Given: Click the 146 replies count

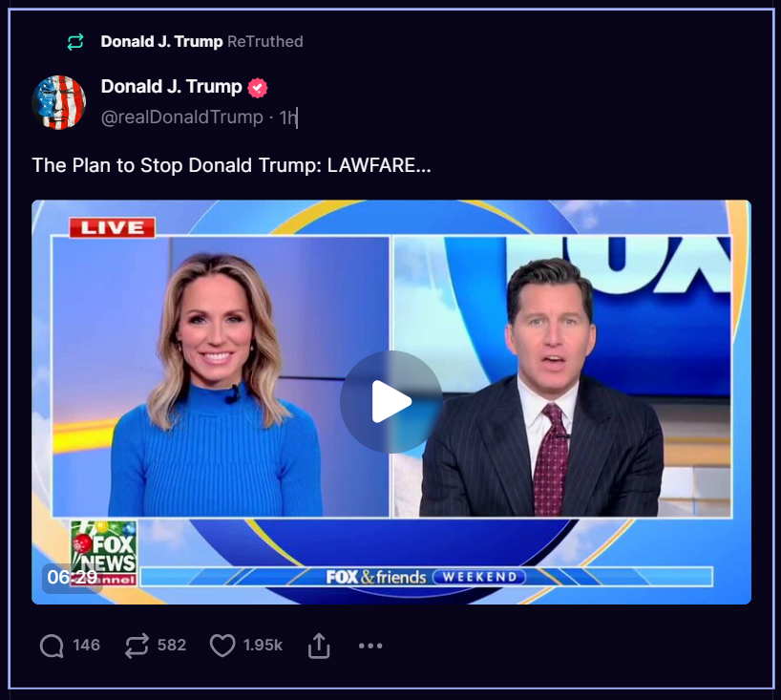Looking at the screenshot, I should [87, 646].
